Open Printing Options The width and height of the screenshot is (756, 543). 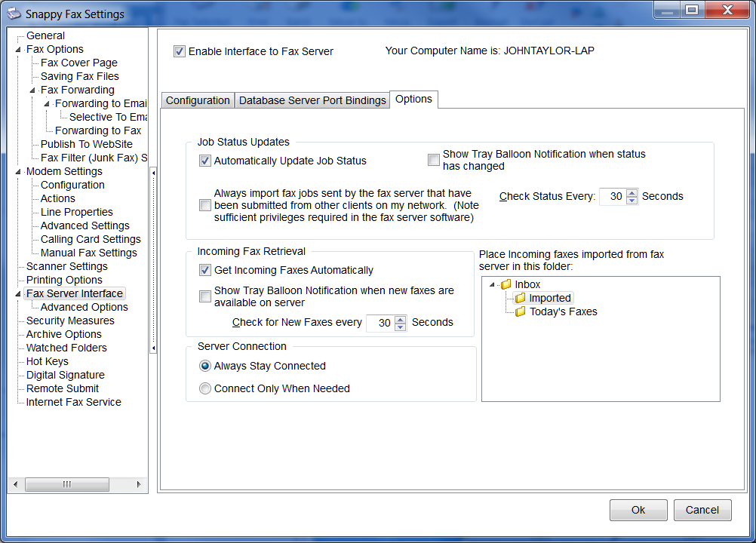coord(64,280)
